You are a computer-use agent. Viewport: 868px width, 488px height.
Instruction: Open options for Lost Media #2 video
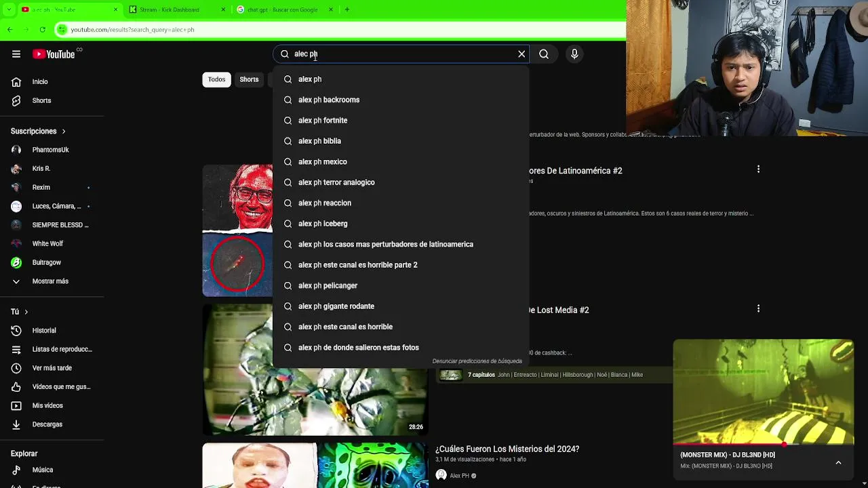[758, 308]
